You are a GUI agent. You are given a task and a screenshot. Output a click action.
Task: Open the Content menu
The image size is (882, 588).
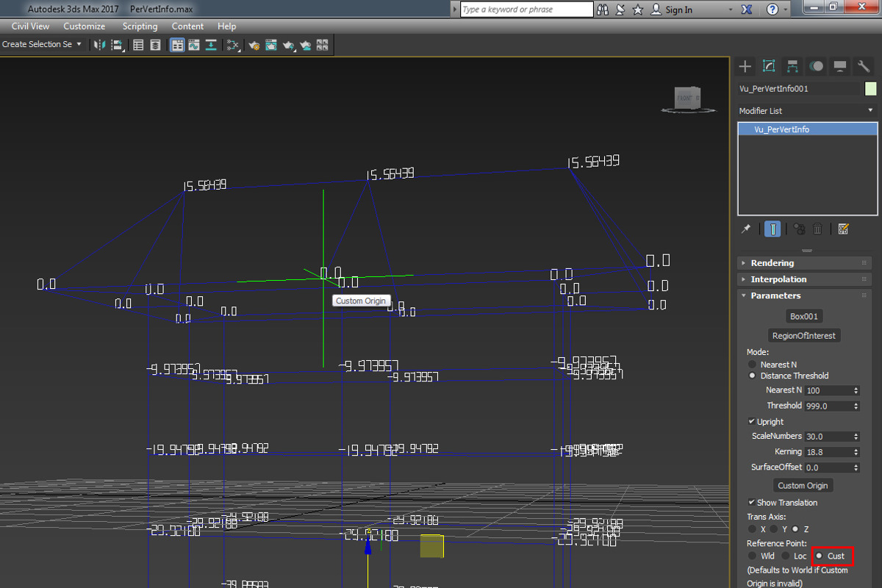[x=187, y=26]
